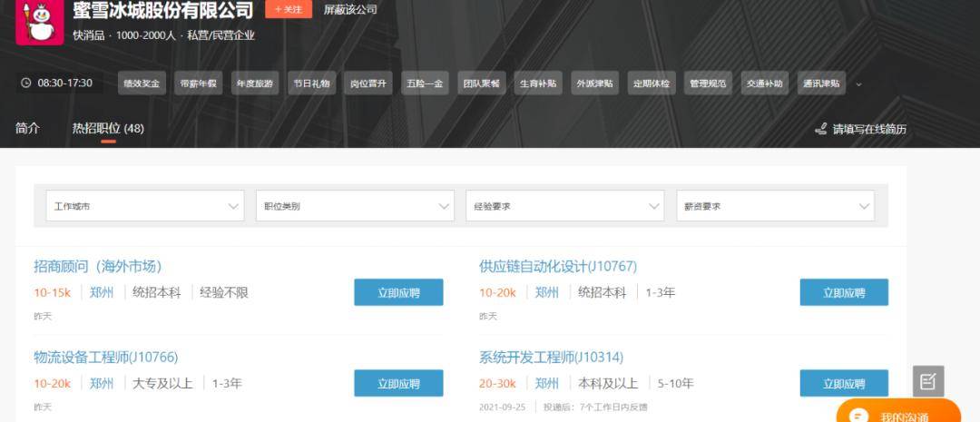
Task: Click the 外派津贴 benefit tag
Action: click(x=595, y=83)
